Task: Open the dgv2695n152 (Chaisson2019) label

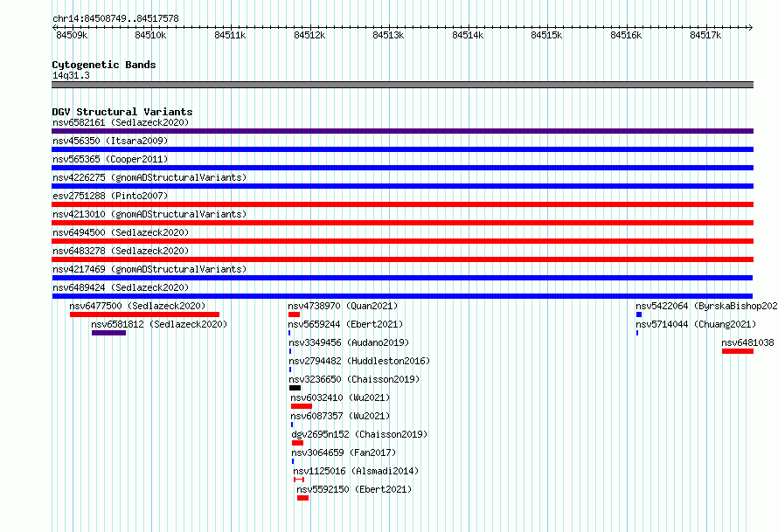Action: tap(359, 434)
